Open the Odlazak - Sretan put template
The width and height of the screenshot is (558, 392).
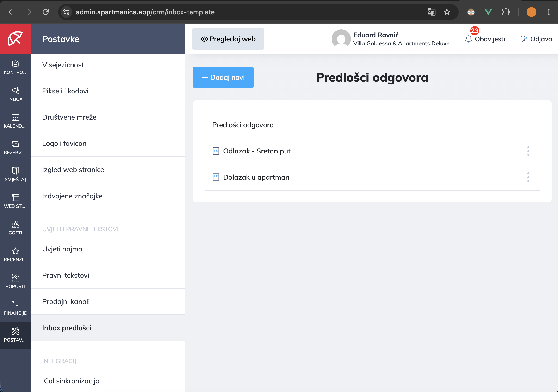pos(257,151)
